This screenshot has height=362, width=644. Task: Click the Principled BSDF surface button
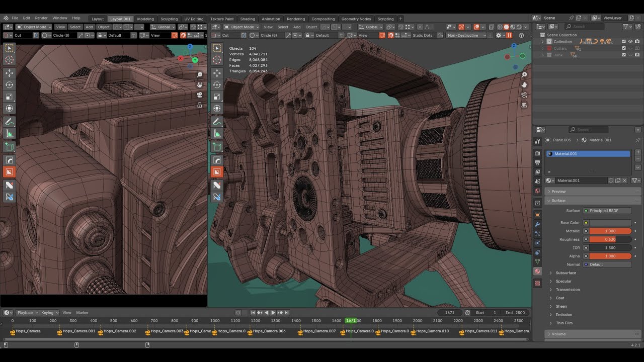point(607,211)
